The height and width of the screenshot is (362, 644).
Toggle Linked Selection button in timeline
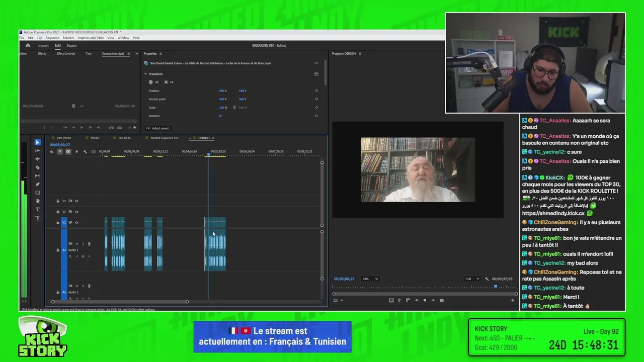(68, 151)
